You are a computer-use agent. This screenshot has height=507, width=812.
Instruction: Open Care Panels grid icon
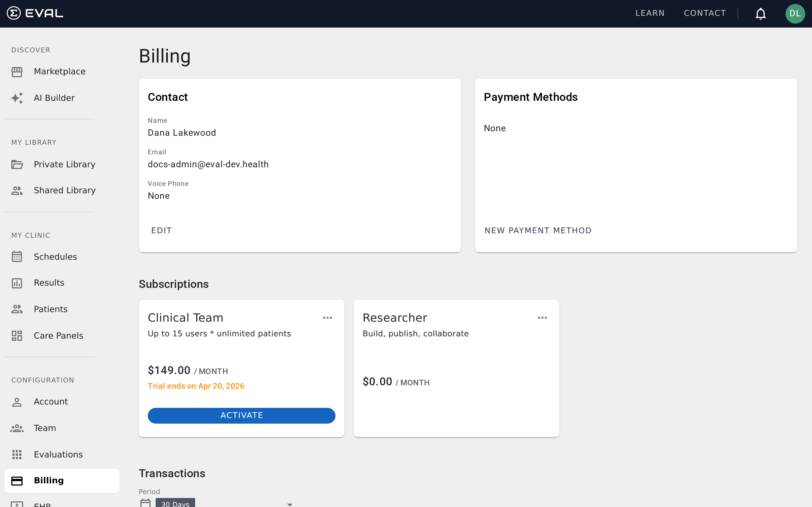[17, 335]
